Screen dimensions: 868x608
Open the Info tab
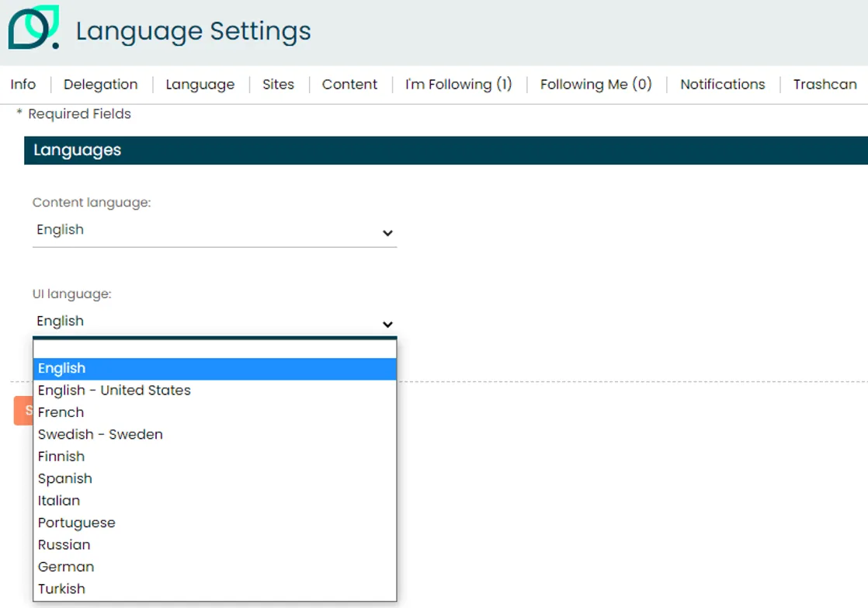coord(23,84)
